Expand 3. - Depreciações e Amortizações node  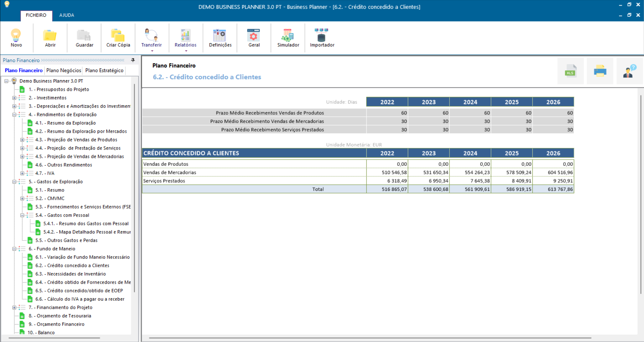14,106
